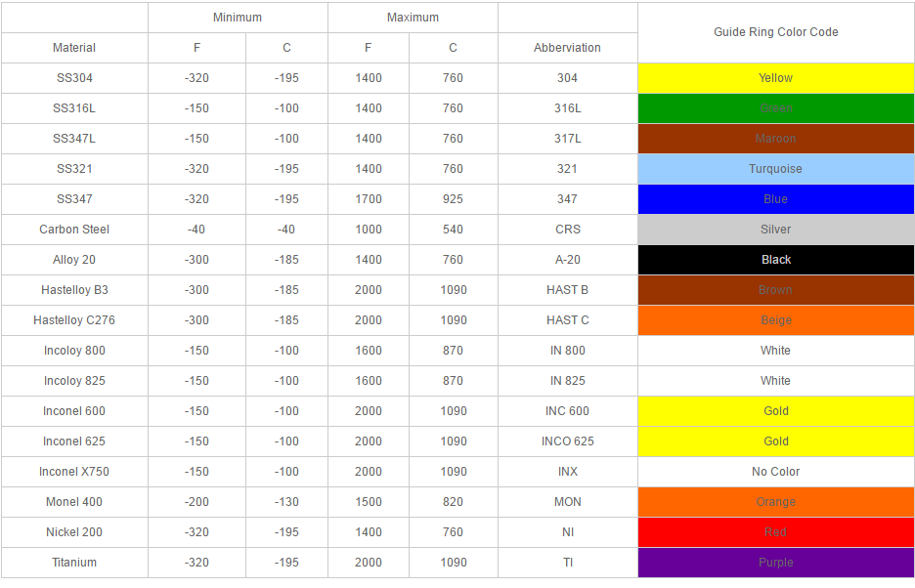Viewport: 915px width, 588px height.
Task: Click the Orange color cell for Monel 400
Action: pos(775,502)
